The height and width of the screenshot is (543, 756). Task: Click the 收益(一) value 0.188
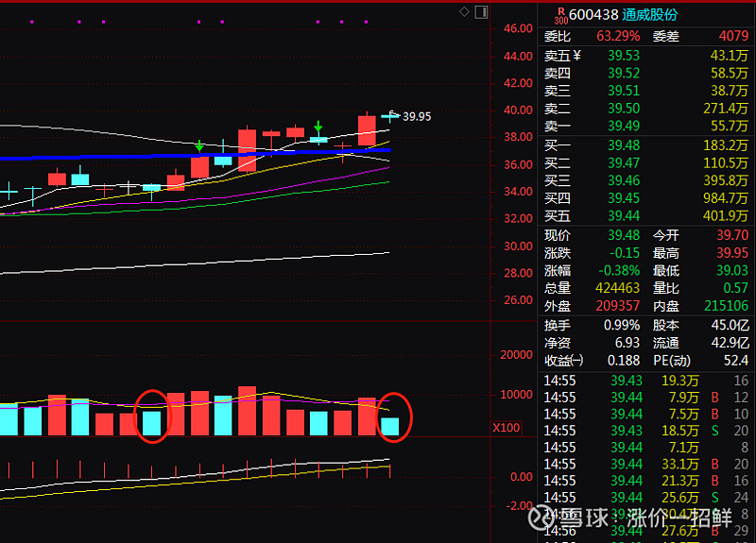click(x=624, y=361)
